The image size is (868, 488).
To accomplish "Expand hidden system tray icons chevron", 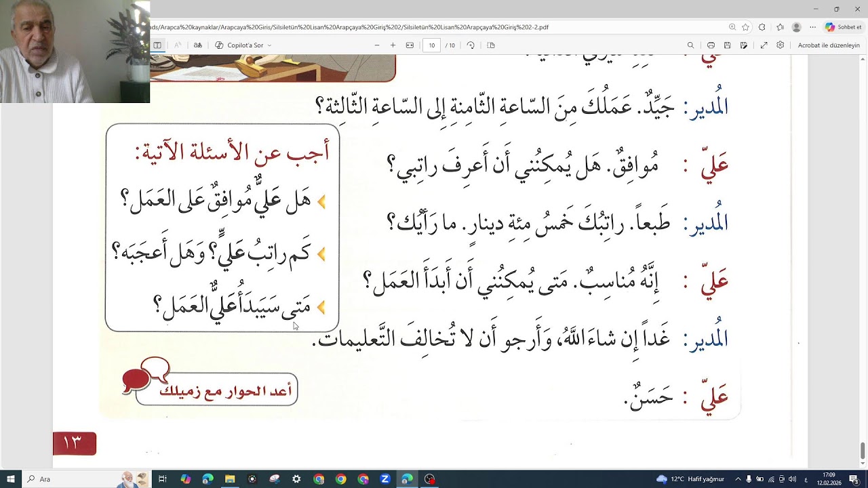I will point(738,479).
